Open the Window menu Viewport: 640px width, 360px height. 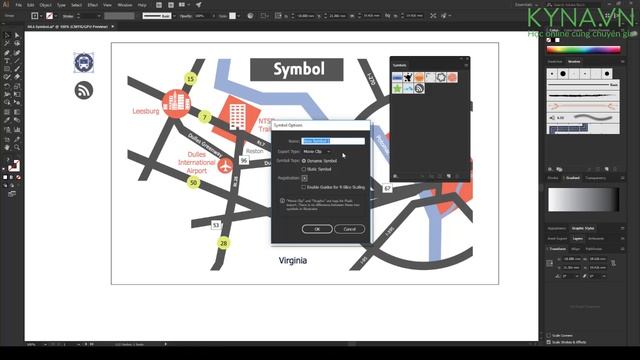pos(124,5)
